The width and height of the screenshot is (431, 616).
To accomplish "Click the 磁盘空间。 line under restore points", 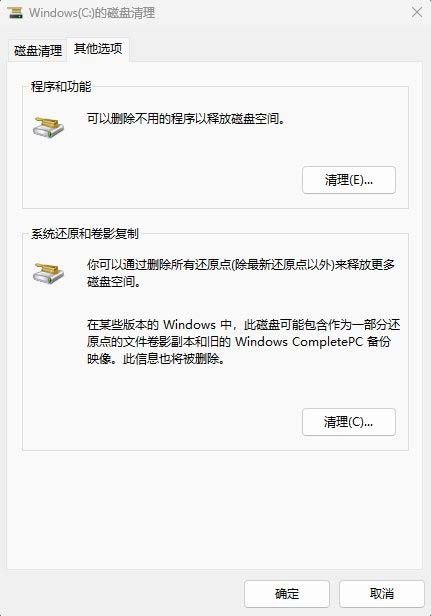I will pos(114,282).
